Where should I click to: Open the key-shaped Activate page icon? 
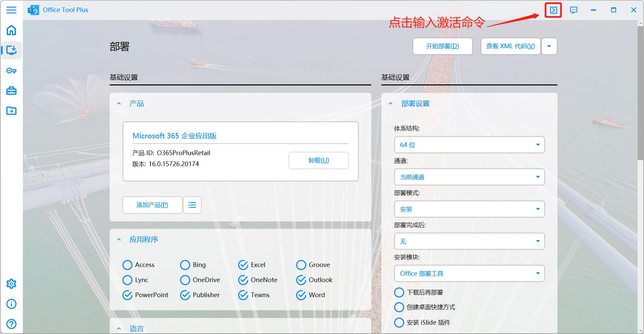[x=11, y=71]
